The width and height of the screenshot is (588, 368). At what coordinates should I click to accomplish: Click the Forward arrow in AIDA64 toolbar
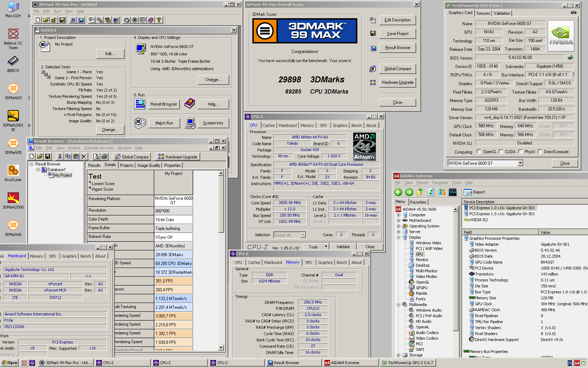tap(409, 192)
